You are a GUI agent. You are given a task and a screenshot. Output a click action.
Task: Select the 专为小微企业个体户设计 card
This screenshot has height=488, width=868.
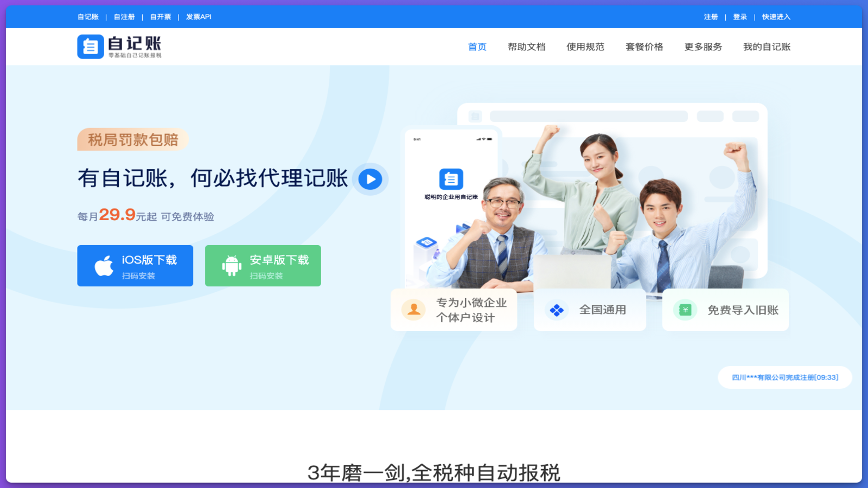point(454,310)
